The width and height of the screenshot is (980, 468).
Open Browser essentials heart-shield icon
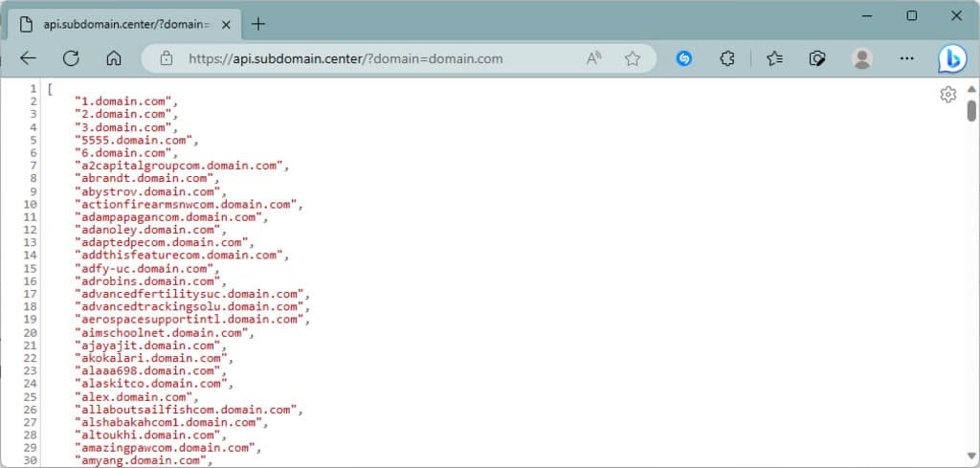coord(817,58)
